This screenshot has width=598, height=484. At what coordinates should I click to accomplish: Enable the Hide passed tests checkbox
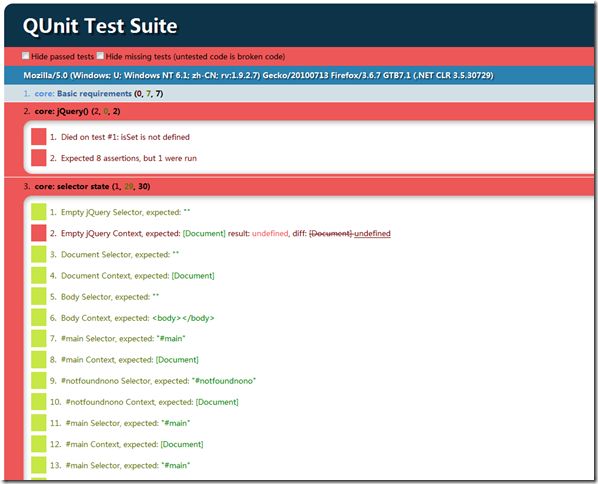pos(25,56)
